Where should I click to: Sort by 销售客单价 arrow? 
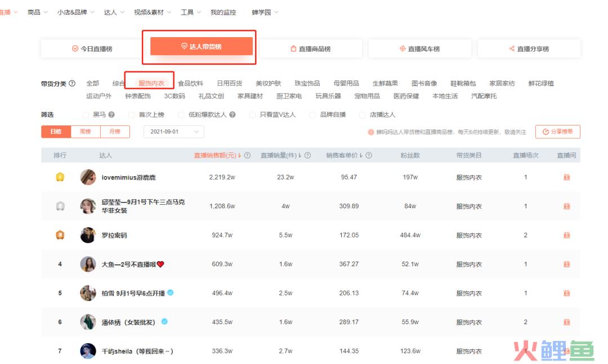(x=361, y=155)
